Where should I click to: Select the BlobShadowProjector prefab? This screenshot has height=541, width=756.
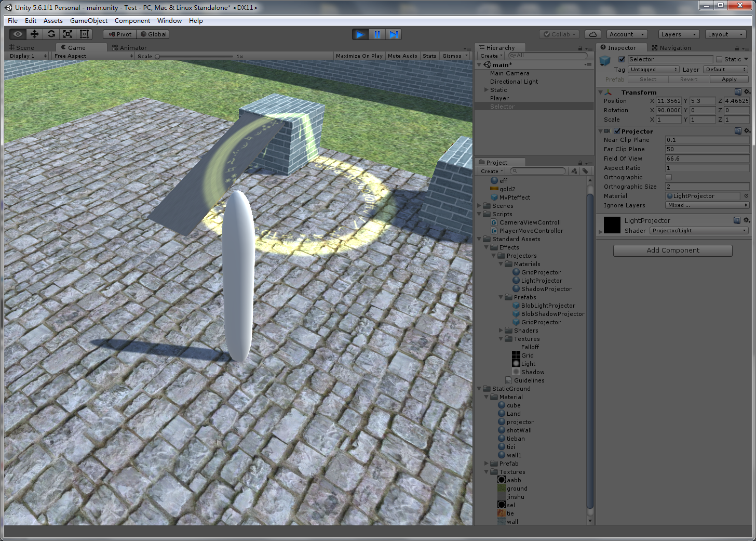click(x=548, y=314)
